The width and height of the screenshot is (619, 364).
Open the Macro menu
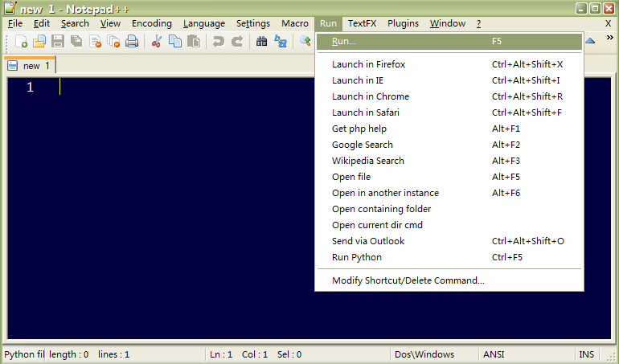click(295, 23)
